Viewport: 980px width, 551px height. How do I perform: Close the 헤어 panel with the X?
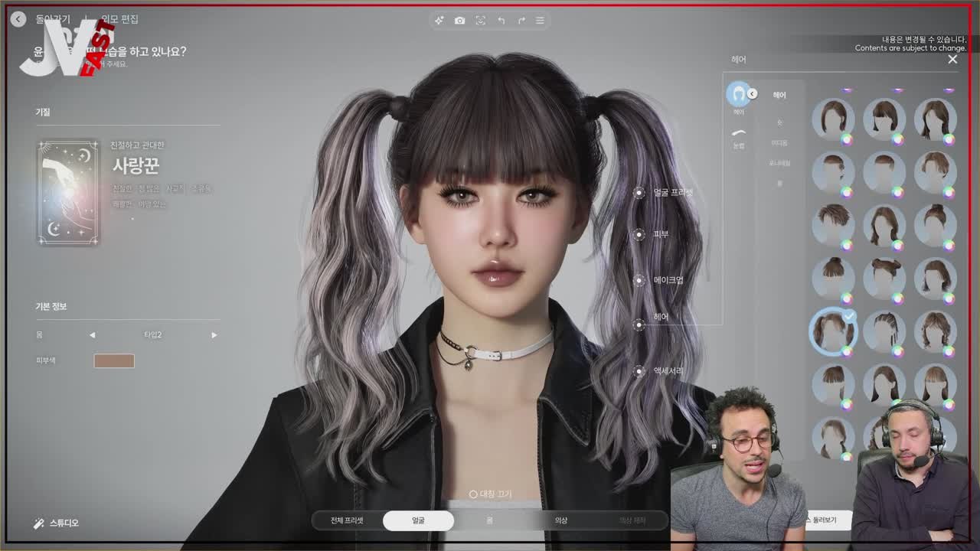pyautogui.click(x=952, y=59)
